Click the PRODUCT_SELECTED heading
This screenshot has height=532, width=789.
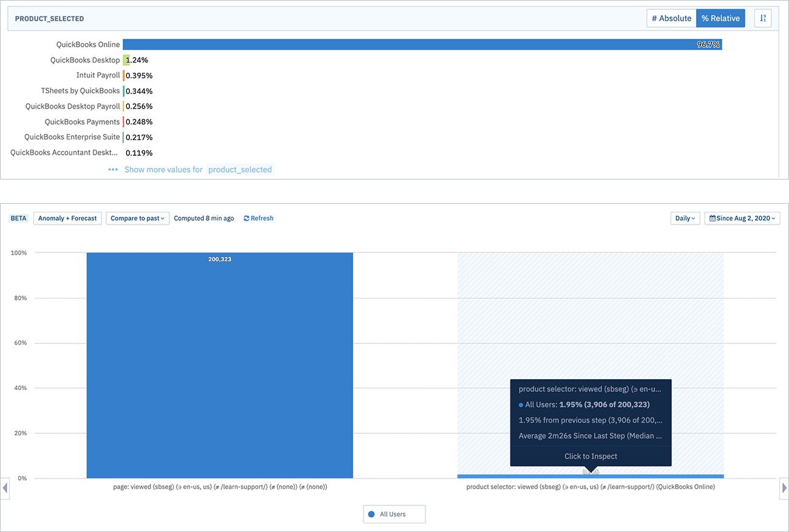[50, 19]
